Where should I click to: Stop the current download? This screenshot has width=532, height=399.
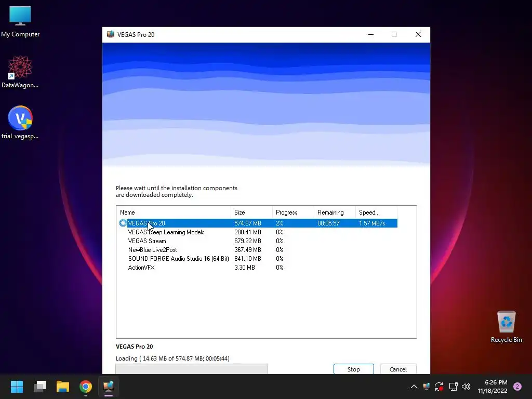tap(353, 369)
